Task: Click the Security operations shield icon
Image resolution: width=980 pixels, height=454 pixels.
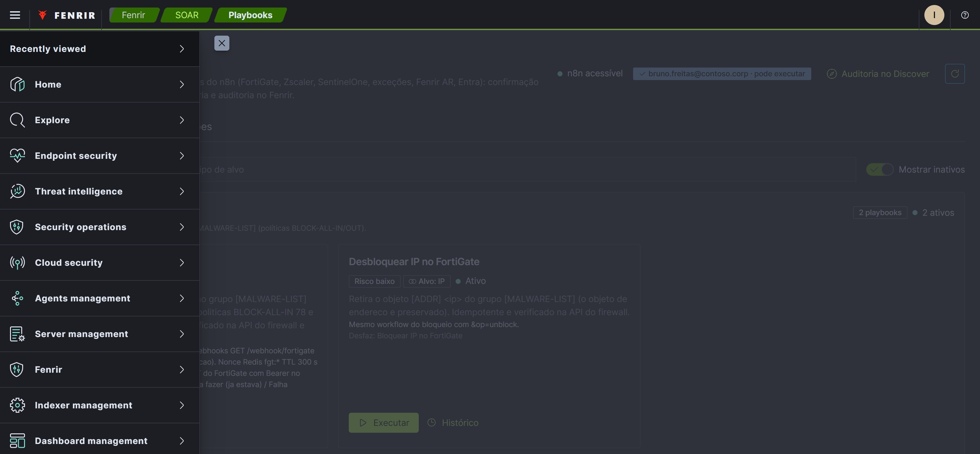Action: point(17,227)
